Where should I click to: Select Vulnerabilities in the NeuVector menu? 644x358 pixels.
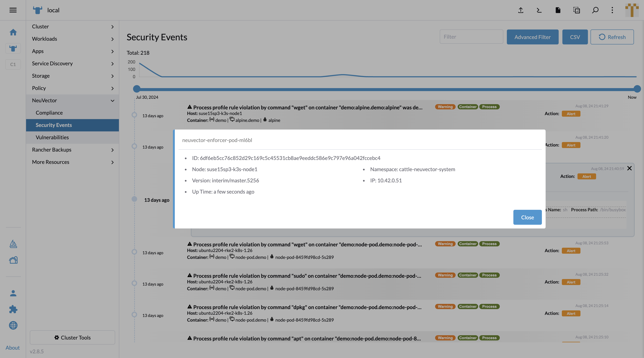point(52,137)
